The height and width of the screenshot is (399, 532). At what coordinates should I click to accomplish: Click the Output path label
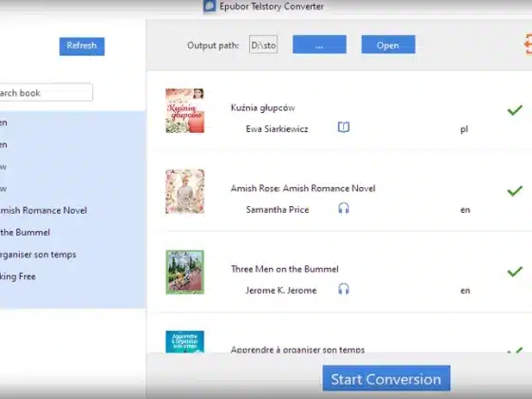pos(213,46)
